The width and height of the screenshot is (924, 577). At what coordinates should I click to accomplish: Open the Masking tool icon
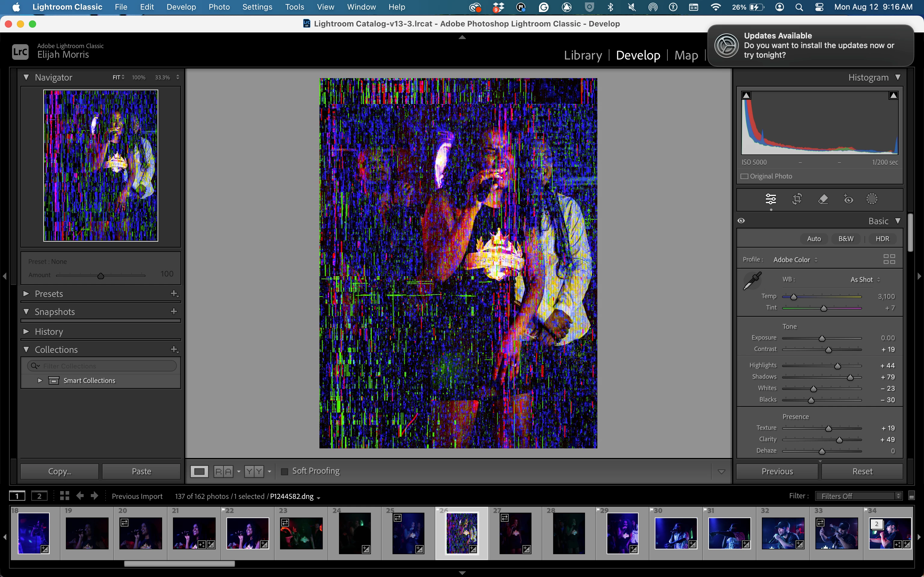[872, 199]
